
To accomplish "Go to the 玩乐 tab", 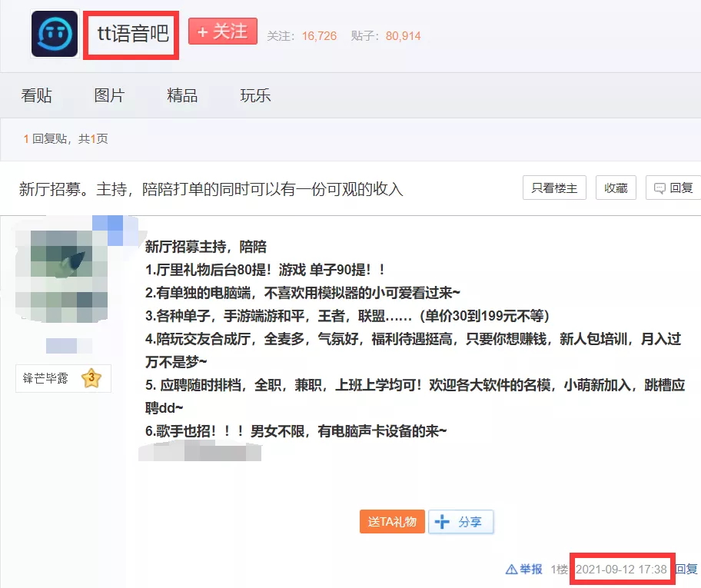I will pyautogui.click(x=255, y=95).
